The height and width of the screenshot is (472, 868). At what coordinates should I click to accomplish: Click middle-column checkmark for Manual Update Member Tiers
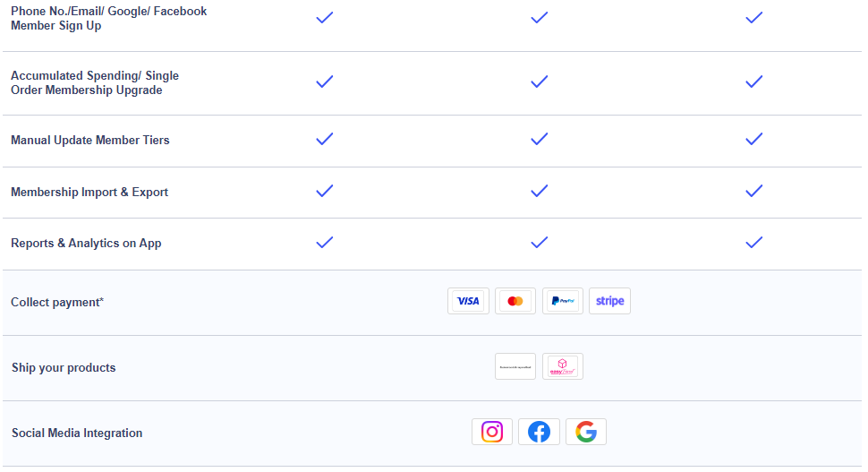[x=540, y=139]
